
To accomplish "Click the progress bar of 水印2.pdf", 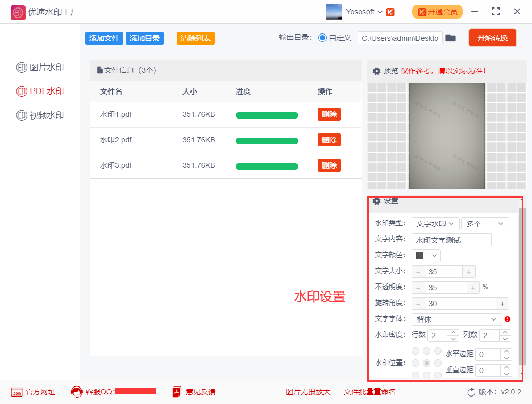I will tap(267, 141).
